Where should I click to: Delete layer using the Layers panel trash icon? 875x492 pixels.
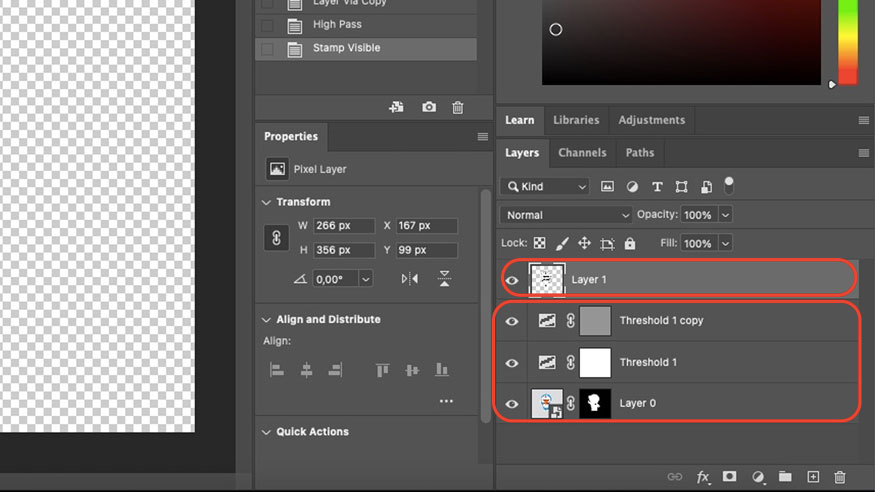[840, 477]
